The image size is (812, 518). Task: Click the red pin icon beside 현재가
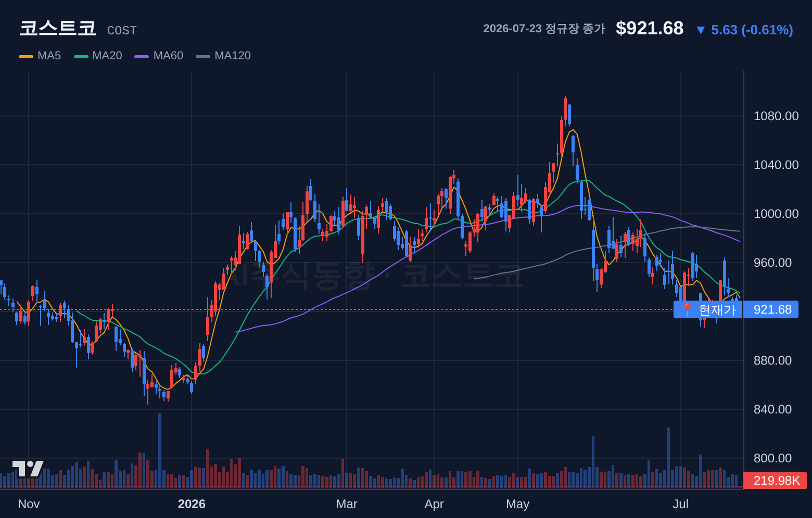[687, 309]
